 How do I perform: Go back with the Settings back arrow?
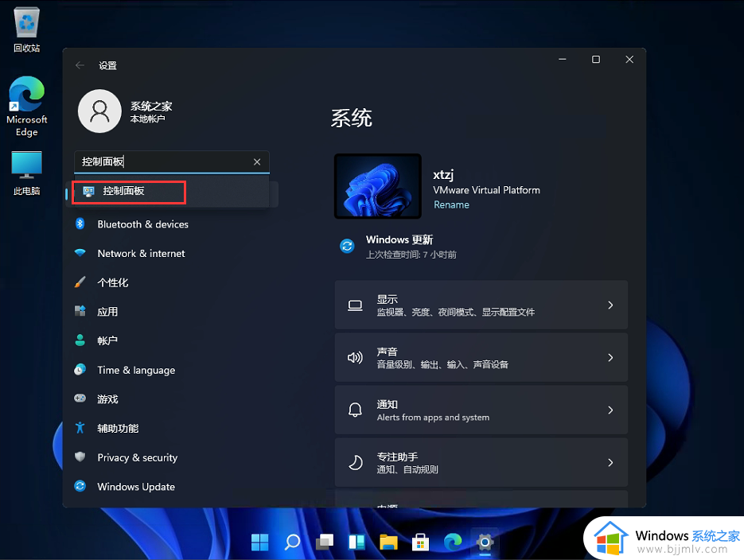click(80, 65)
